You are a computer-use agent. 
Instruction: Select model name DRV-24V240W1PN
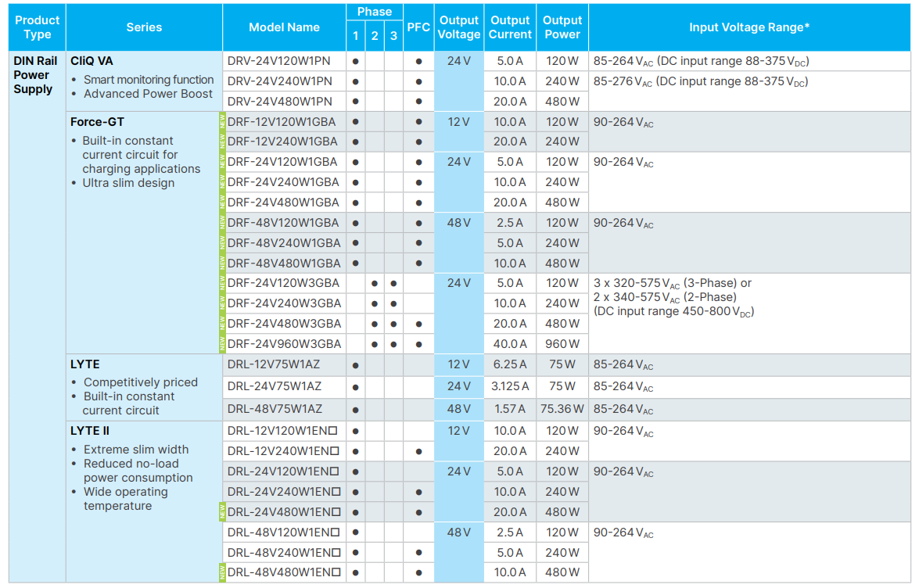click(279, 81)
